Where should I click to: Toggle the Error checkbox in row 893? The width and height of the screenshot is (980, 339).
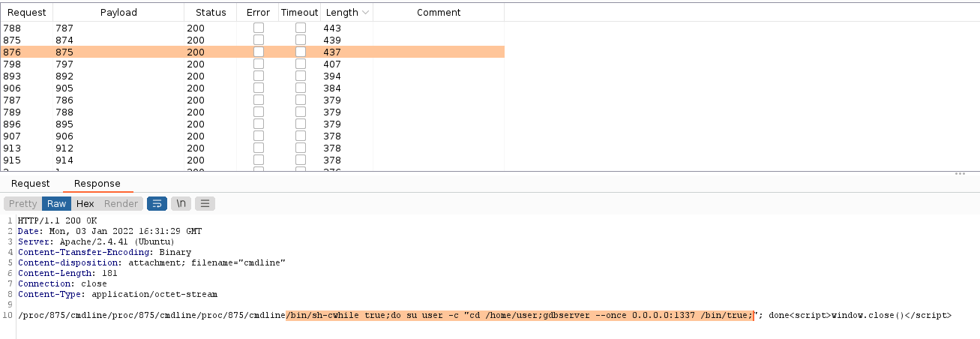pos(259,76)
